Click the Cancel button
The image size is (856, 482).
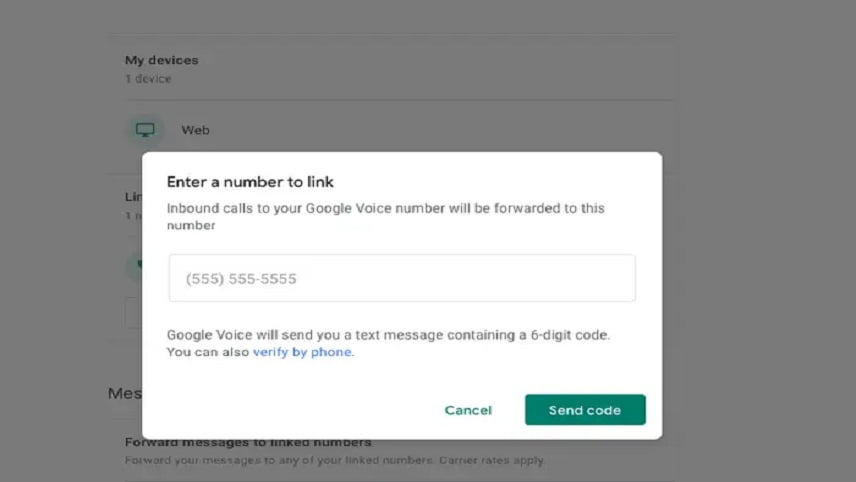[468, 410]
